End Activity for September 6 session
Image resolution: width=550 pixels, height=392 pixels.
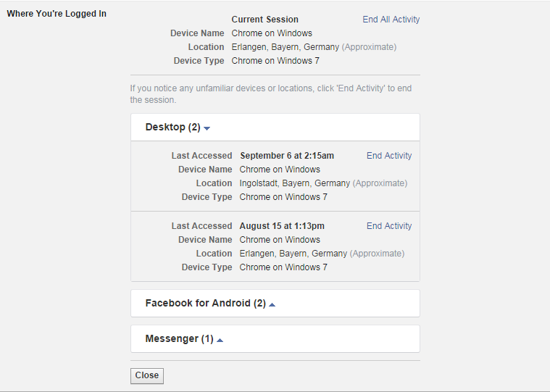pyautogui.click(x=388, y=156)
